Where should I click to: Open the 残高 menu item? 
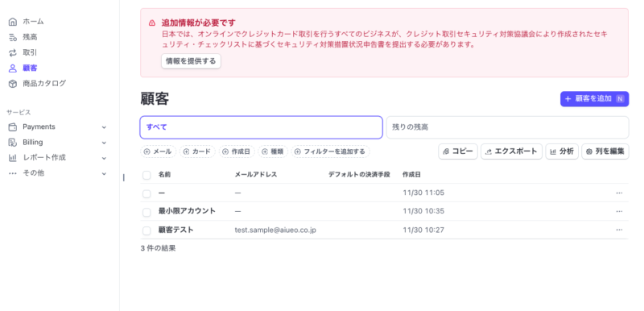30,37
